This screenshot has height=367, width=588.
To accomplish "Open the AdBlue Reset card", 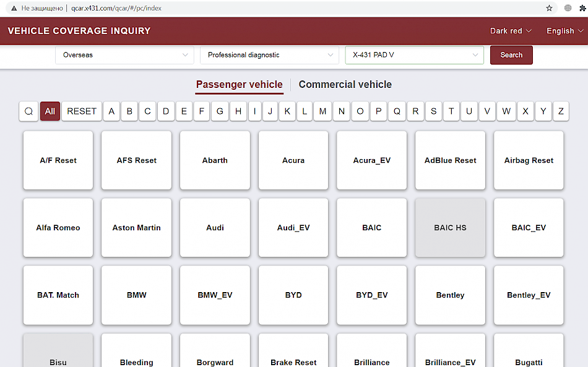I will (450, 160).
